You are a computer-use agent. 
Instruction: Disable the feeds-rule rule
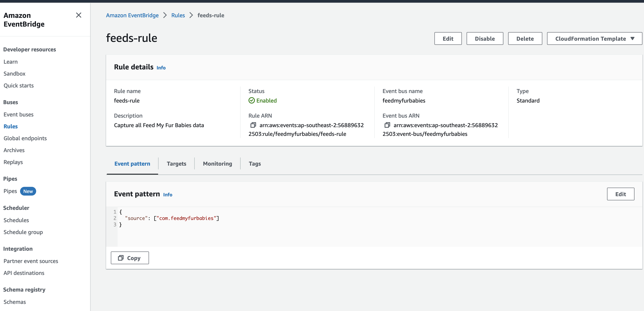pos(484,38)
